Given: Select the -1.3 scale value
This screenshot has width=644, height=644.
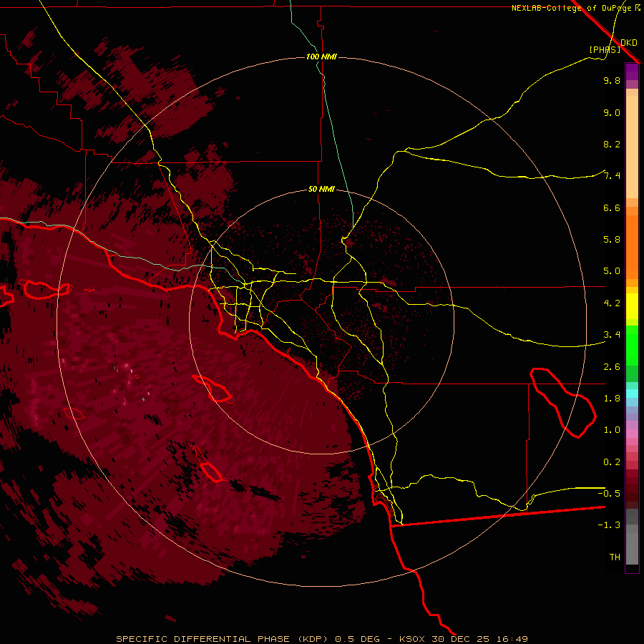Looking at the screenshot, I should tap(609, 525).
